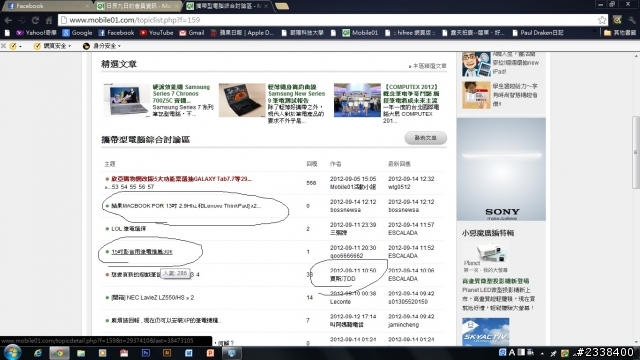This screenshot has width=640, height=360.
Task: Close the security toolbar with X
Action: pos(3,46)
